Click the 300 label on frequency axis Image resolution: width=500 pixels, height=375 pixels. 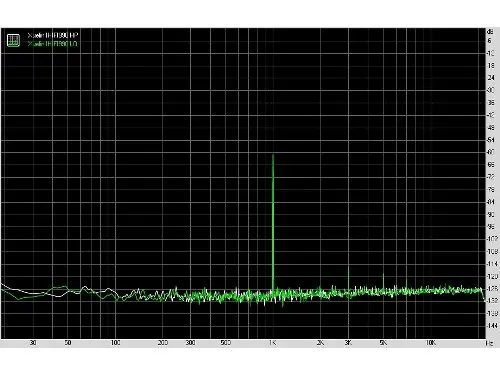coord(190,343)
